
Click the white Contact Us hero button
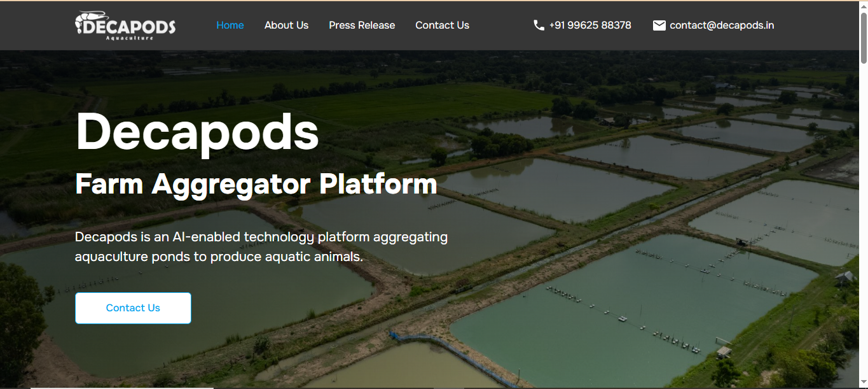[133, 308]
